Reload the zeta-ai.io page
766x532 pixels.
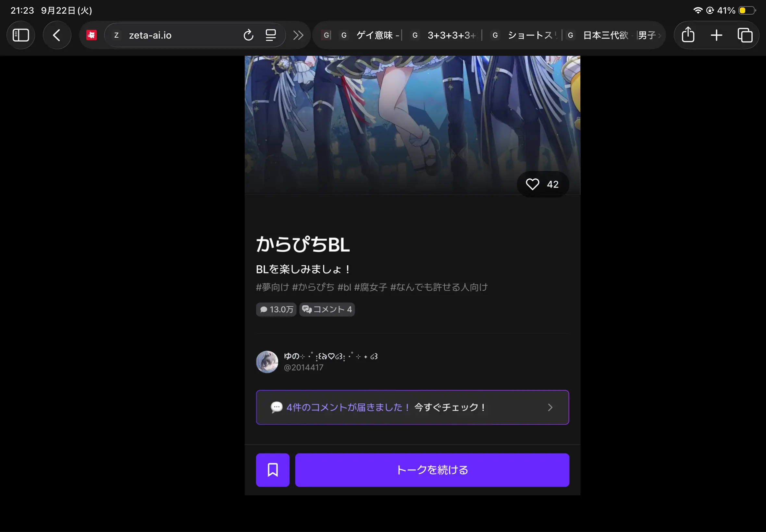pyautogui.click(x=248, y=35)
